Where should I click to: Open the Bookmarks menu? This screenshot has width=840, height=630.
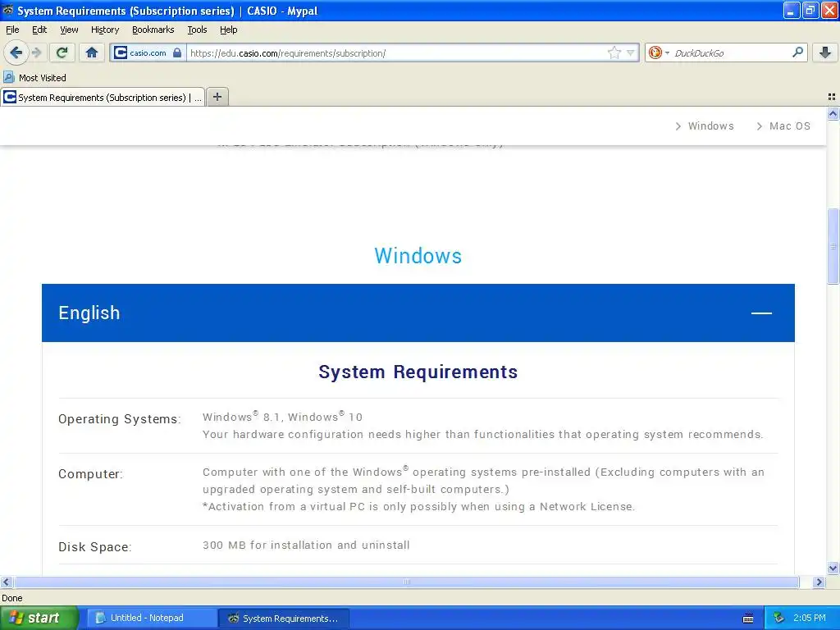coord(153,30)
